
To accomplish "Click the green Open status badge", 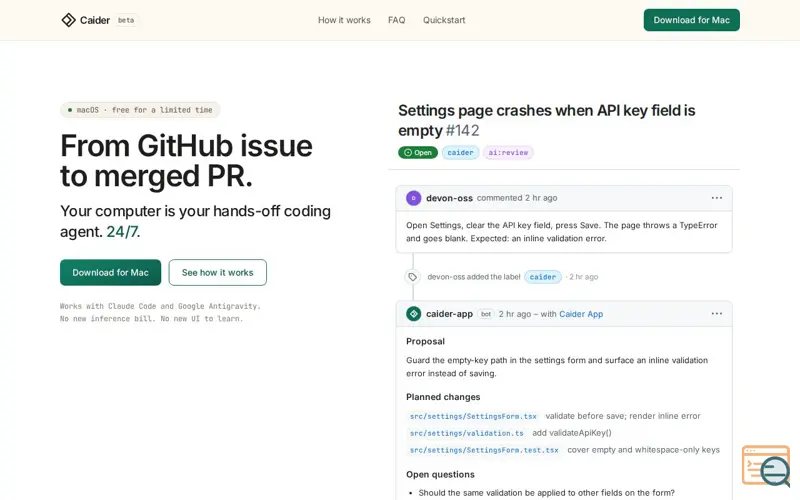I will [418, 153].
